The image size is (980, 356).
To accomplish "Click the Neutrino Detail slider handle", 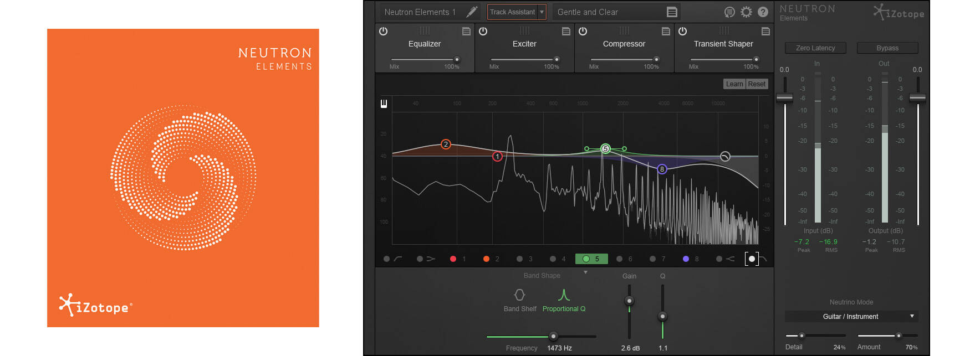I will (802, 336).
